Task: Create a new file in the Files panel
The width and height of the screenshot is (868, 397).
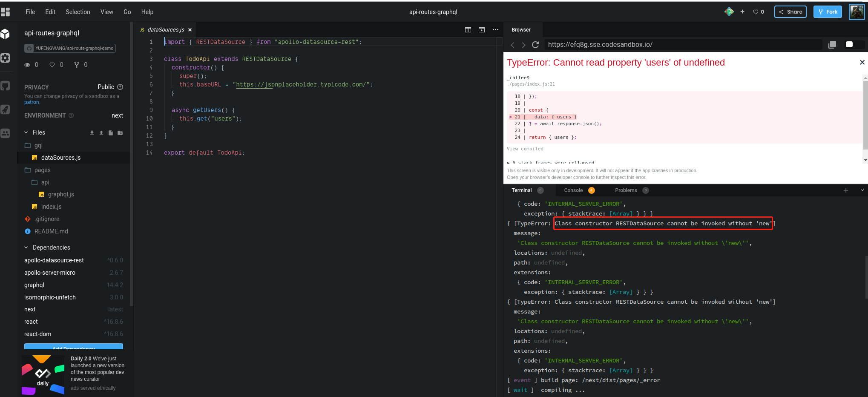Action: pyautogui.click(x=110, y=133)
